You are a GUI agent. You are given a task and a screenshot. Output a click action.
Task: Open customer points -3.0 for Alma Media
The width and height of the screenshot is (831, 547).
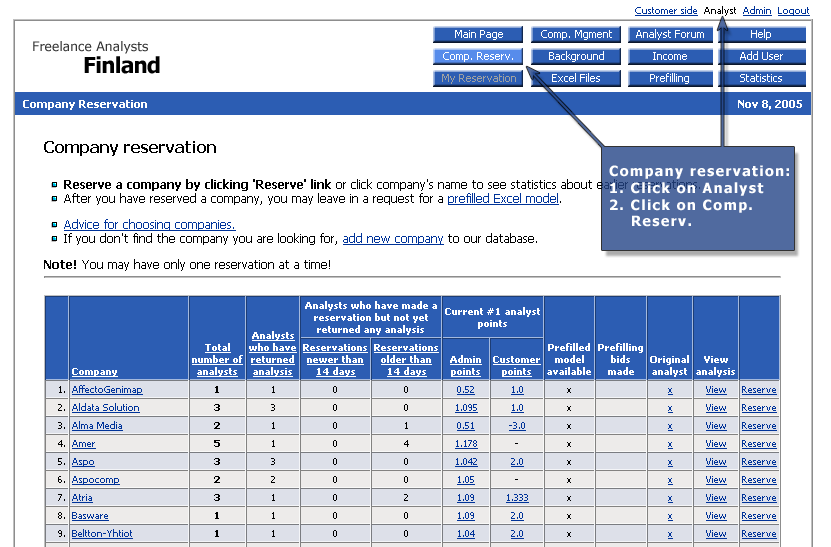(x=517, y=426)
